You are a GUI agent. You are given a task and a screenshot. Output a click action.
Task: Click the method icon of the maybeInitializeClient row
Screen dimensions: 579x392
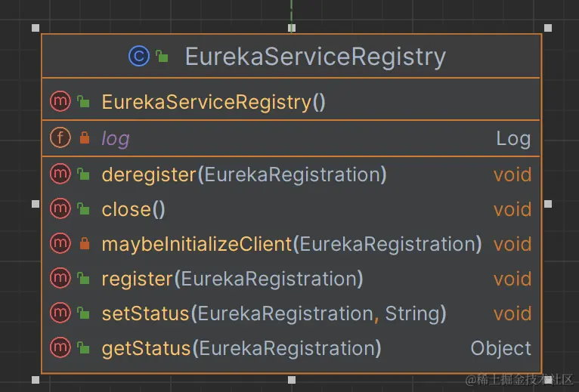click(60, 243)
